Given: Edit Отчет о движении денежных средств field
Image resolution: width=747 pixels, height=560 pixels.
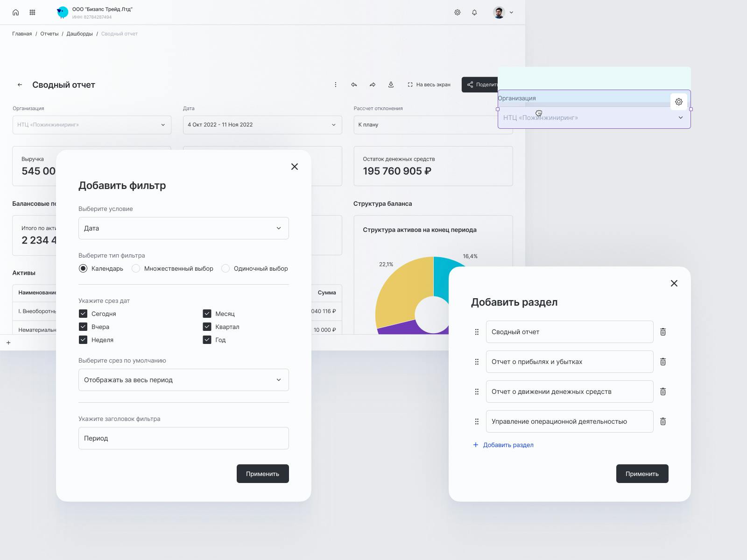Looking at the screenshot, I should (x=570, y=392).
